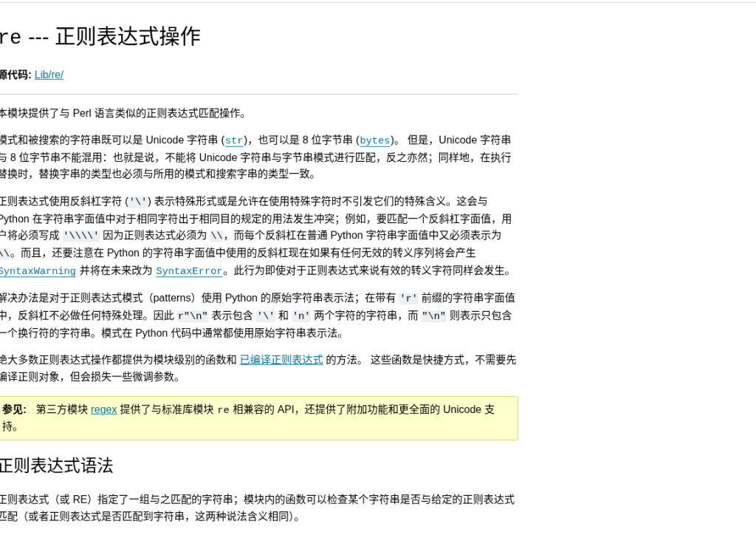Viewport: 756px width, 535px height.
Task: Click the word patterns in parentheses
Action: tap(173, 298)
